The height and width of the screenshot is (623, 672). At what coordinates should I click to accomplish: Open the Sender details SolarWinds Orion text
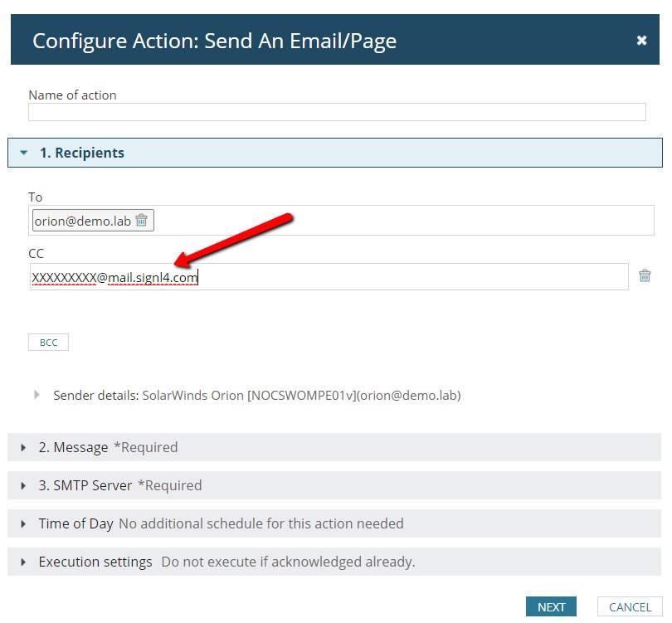point(256,395)
